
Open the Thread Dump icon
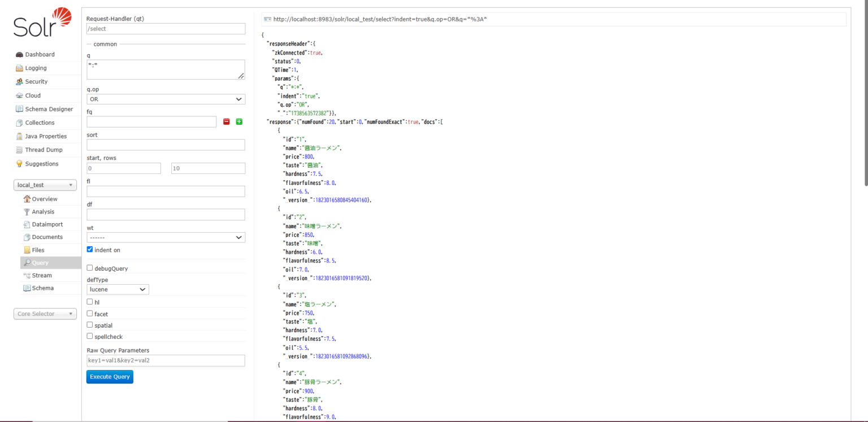(19, 150)
